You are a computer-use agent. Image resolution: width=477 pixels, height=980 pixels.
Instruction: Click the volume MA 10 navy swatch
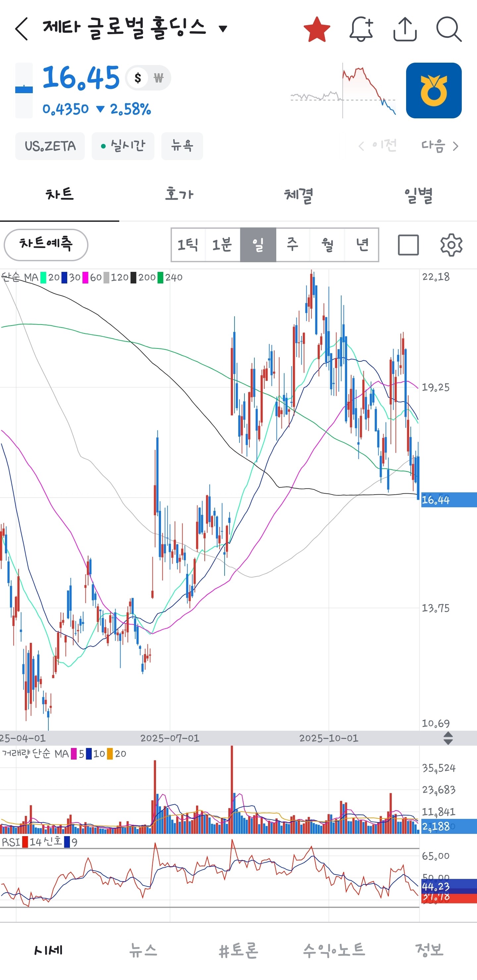(x=88, y=754)
